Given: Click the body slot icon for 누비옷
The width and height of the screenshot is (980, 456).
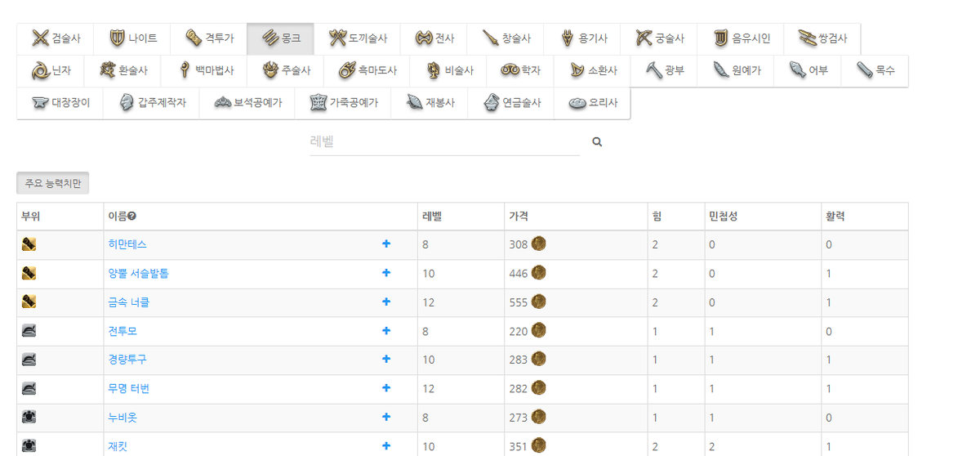Looking at the screenshot, I should click(x=29, y=417).
